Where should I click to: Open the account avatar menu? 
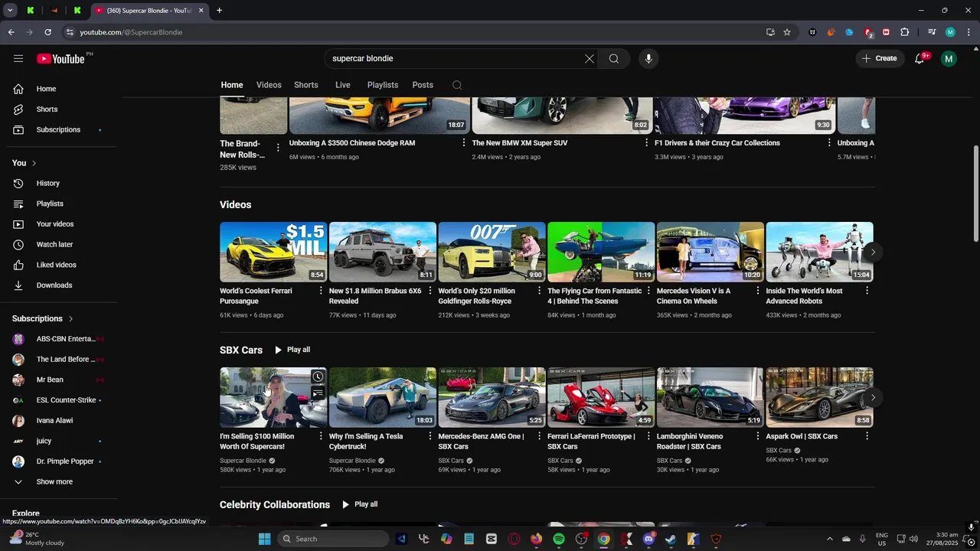click(949, 58)
